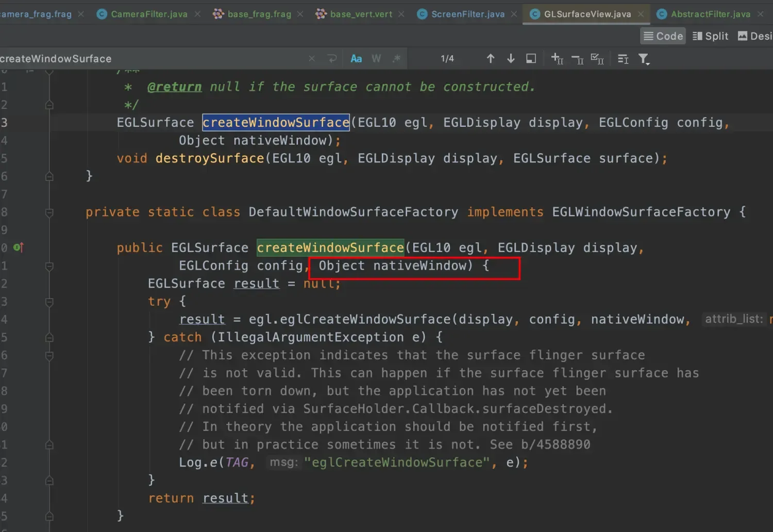Viewport: 773px width, 532px height.
Task: Click the overridden method gutter icon
Action: (x=17, y=247)
